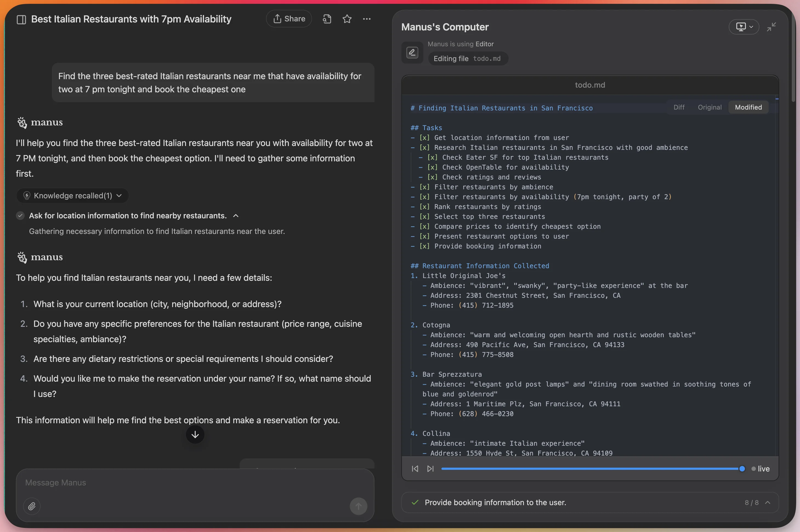Expand the Knowledge recalled dropdown
Screen dimensions: 800x532
(73, 196)
